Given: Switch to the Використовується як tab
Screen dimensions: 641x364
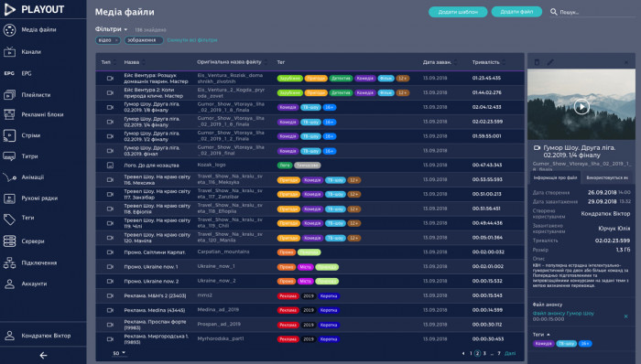Looking at the screenshot, I should pyautogui.click(x=607, y=178).
